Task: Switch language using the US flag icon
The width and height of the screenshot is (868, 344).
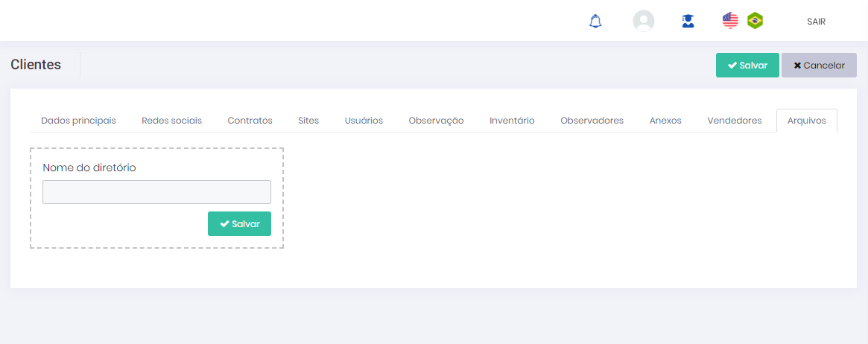Action: (730, 21)
